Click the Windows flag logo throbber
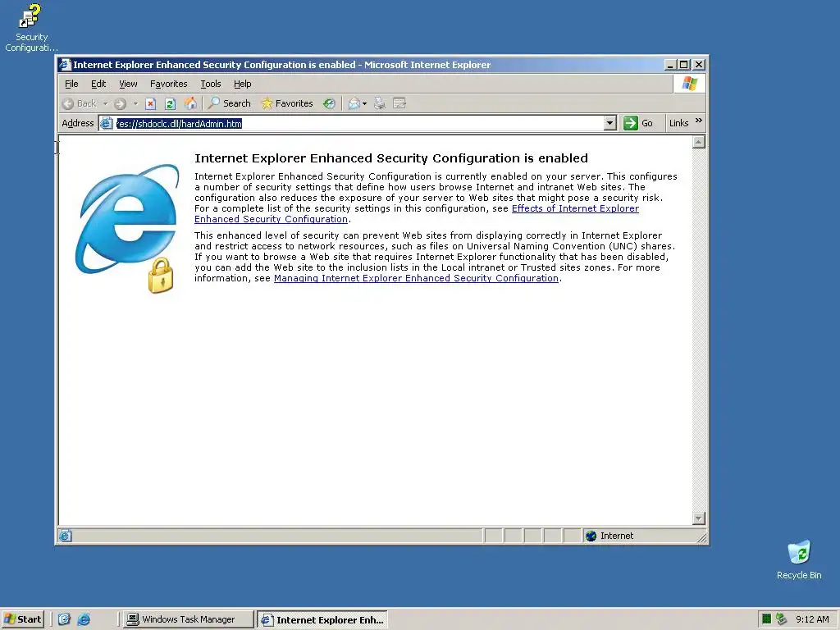The image size is (840, 630). click(x=689, y=84)
